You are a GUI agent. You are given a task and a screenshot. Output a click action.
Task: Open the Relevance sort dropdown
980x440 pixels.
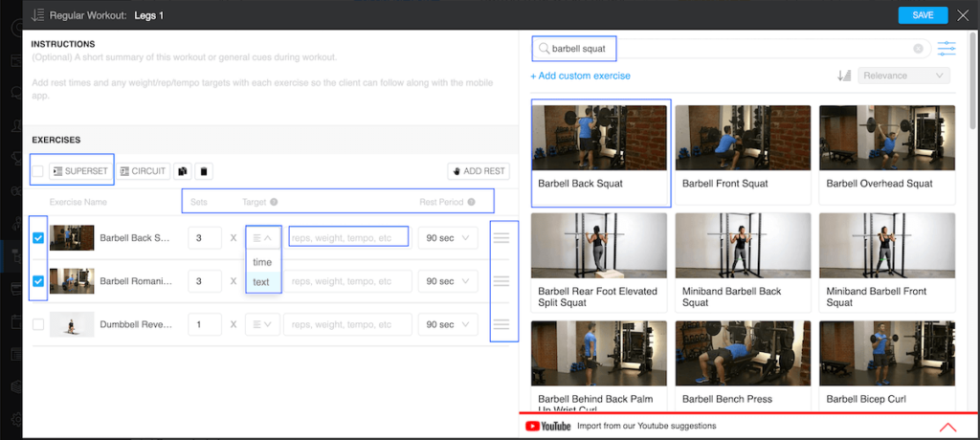904,76
